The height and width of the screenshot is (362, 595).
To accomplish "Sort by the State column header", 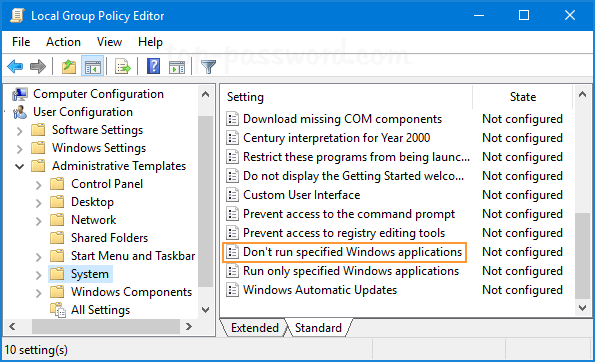I will click(523, 97).
